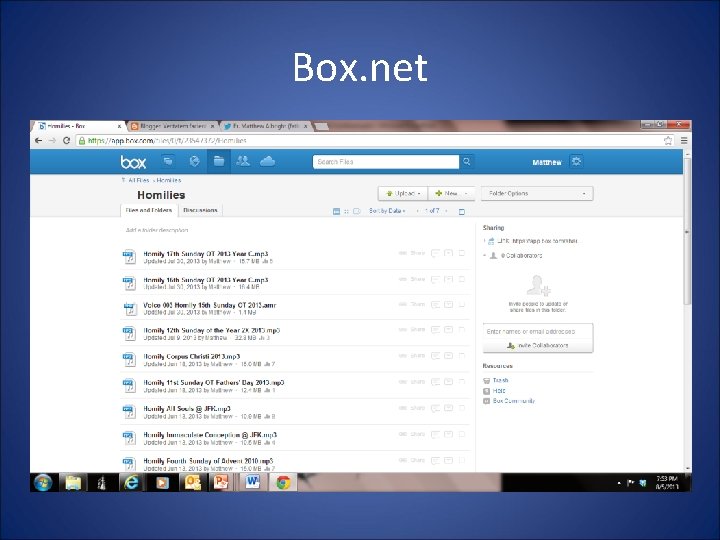Click the magnifier search button

pyautogui.click(x=467, y=162)
